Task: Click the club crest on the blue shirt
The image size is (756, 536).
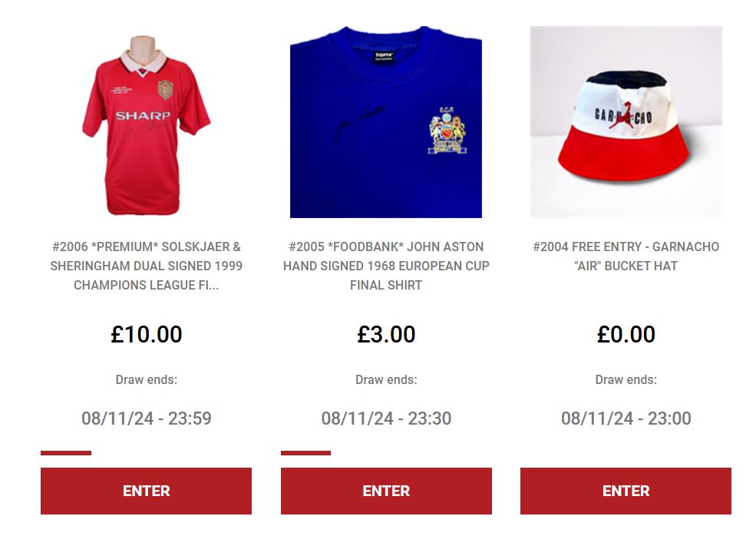Action: 447,131
